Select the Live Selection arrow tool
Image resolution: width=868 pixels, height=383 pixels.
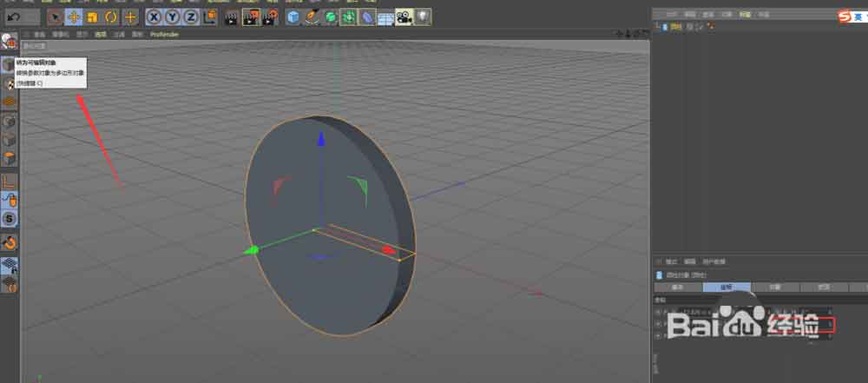[x=55, y=17]
